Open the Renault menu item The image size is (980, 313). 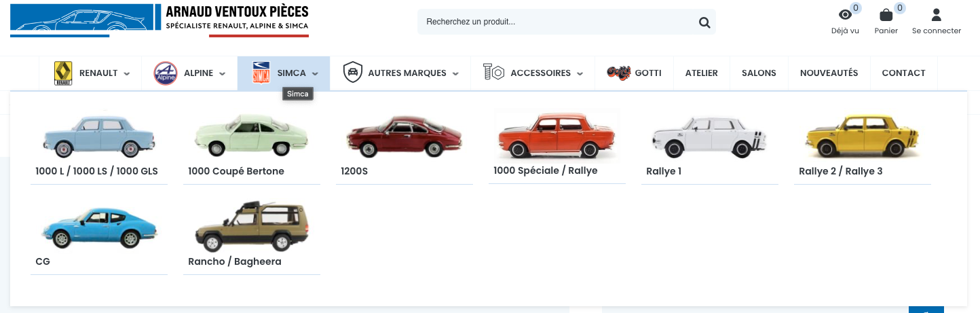(92, 73)
